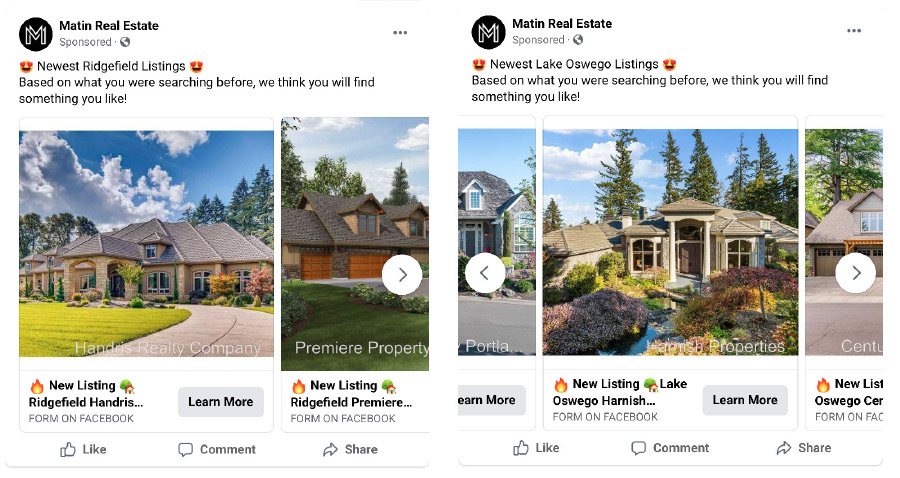This screenshot has height=478, width=900.
Task: Like the Lake Oswego Listings post
Action: 536,448
